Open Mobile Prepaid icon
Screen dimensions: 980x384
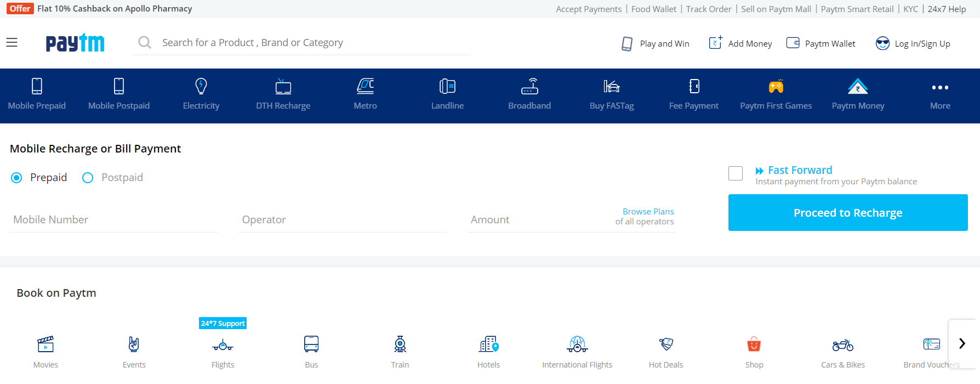click(x=37, y=86)
